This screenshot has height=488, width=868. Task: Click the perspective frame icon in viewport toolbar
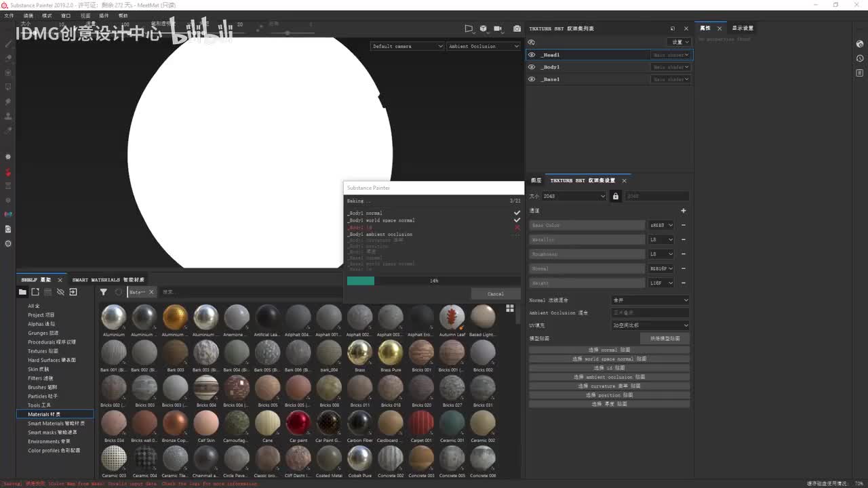coord(469,28)
